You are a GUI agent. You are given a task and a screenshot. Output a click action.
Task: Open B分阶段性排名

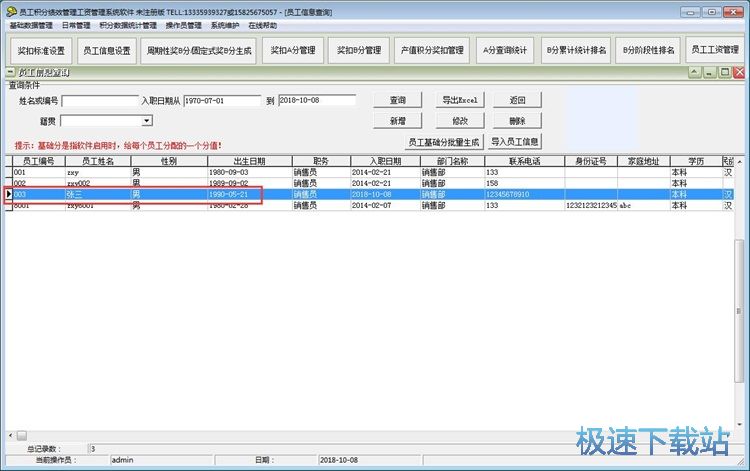tap(648, 50)
